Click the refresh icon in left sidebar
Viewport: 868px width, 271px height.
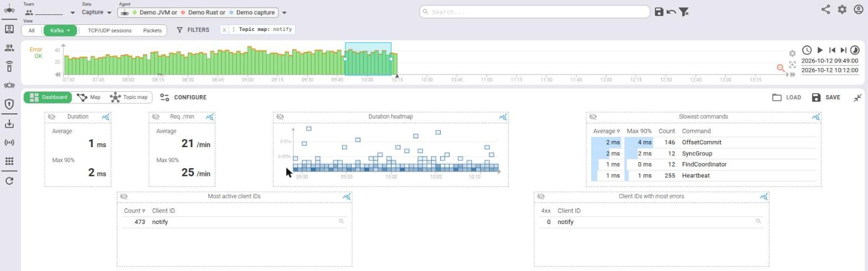pyautogui.click(x=9, y=181)
